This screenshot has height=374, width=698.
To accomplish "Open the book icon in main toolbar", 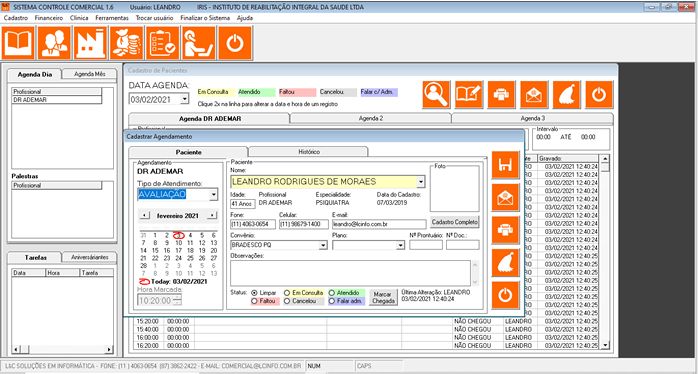I will (x=18, y=43).
